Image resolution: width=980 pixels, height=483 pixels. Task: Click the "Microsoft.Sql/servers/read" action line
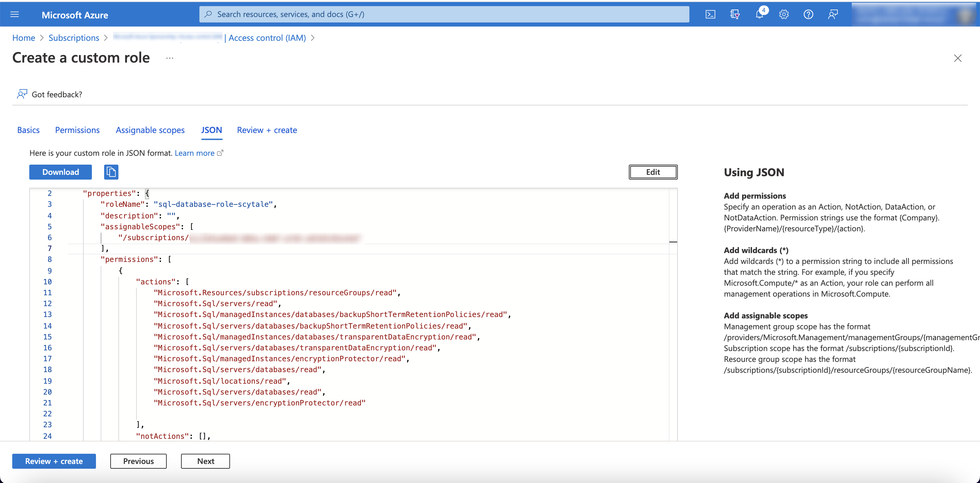coord(217,303)
